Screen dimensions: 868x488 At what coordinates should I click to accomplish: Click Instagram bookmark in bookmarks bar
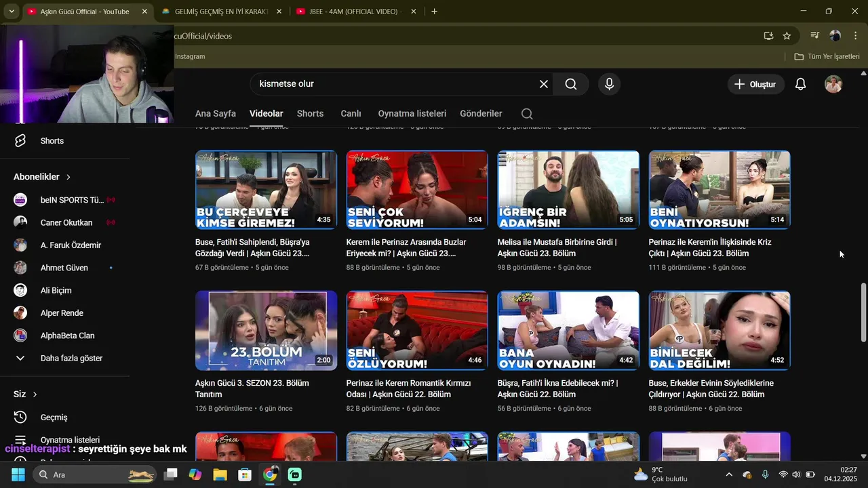(x=190, y=56)
